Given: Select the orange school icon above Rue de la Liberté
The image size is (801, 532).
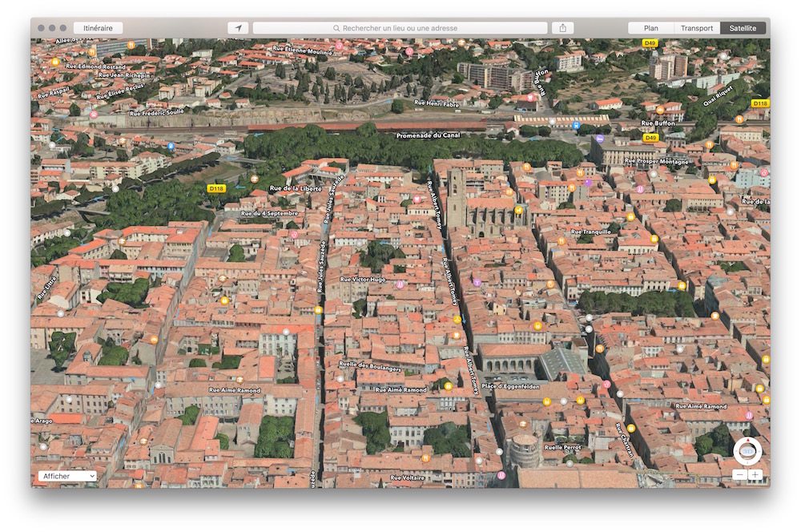Looking at the screenshot, I should tap(255, 179).
